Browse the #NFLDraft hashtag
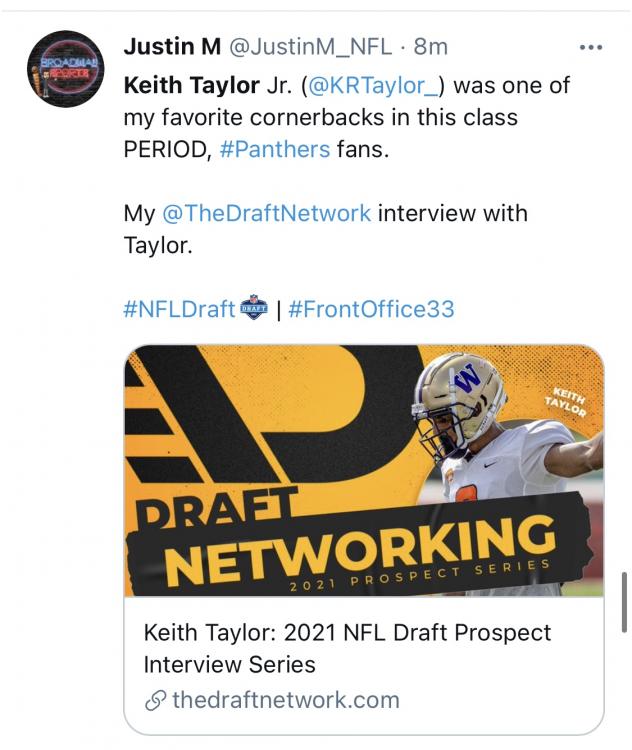 coord(179,309)
